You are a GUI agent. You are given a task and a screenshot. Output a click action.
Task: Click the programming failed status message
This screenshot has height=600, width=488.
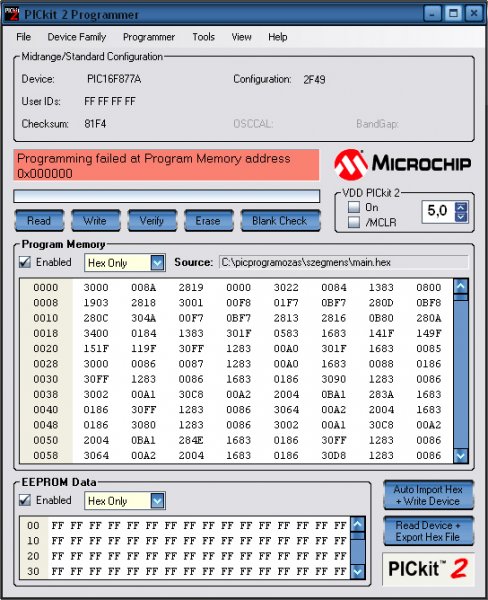166,165
